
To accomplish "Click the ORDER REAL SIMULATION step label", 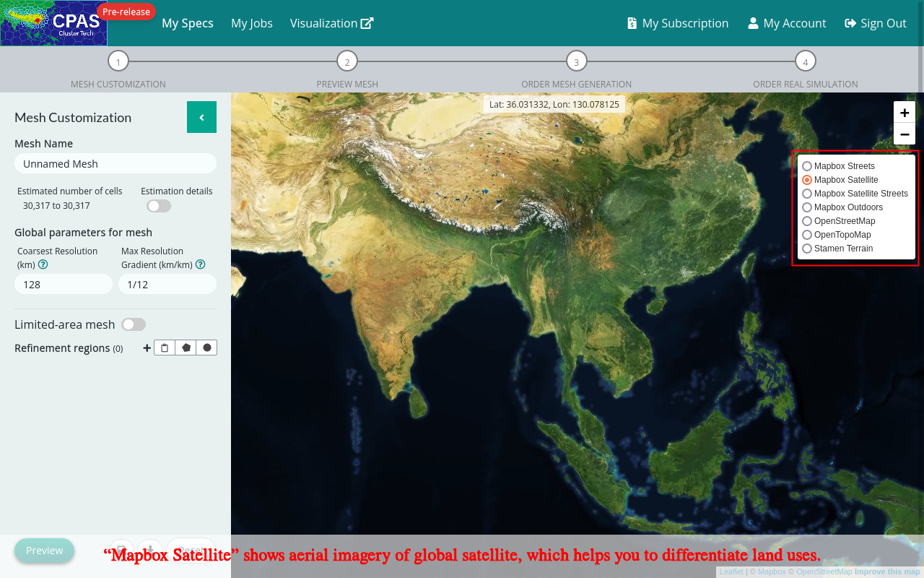I will [x=806, y=84].
